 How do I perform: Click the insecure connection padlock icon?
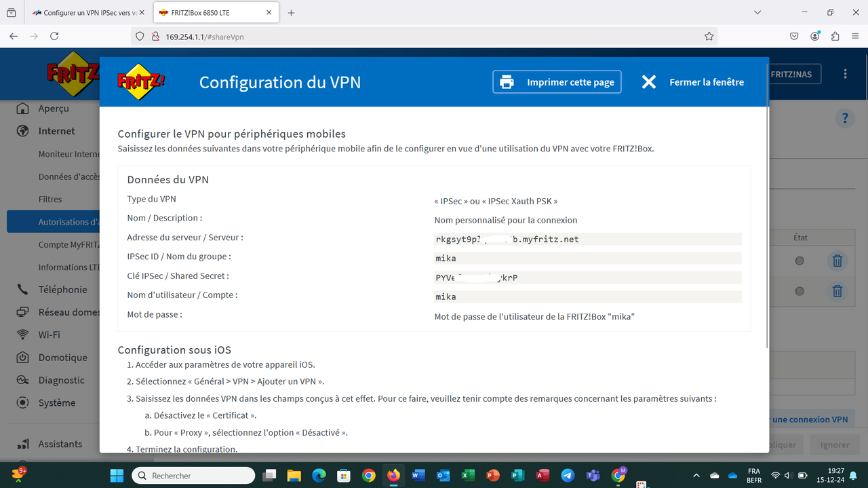pos(155,37)
